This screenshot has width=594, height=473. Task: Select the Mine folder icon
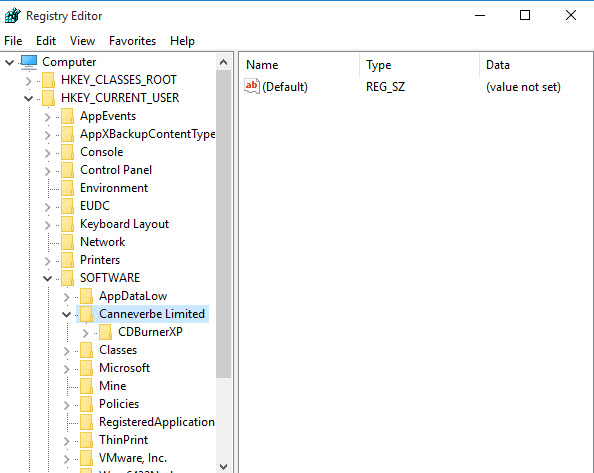pos(86,386)
